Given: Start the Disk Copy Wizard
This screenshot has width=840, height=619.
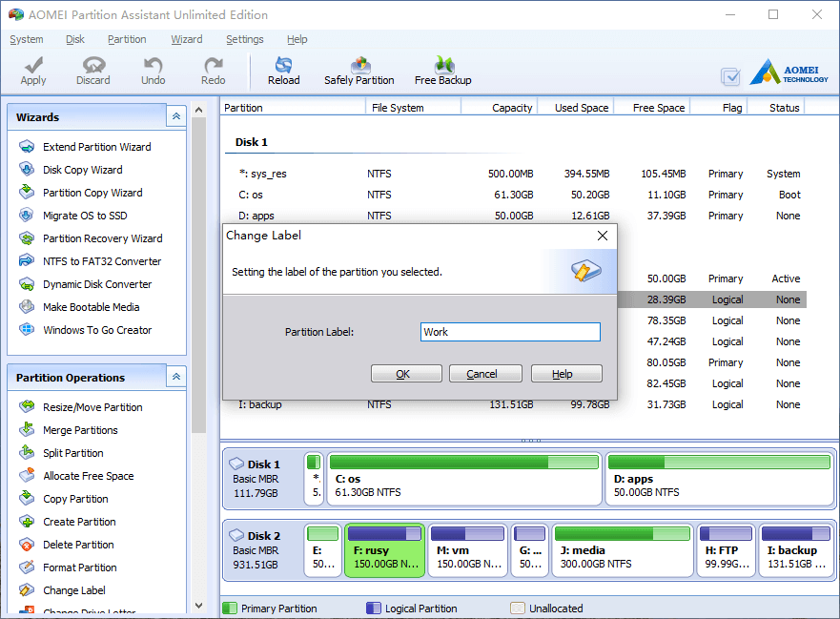Looking at the screenshot, I should (x=72, y=170).
